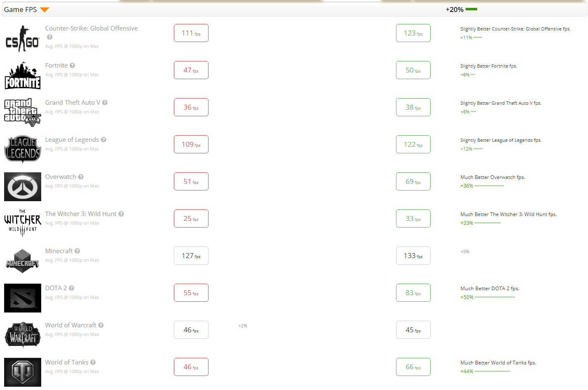
Task: Open help icon next to The Witcher 3
Action: [x=121, y=214]
